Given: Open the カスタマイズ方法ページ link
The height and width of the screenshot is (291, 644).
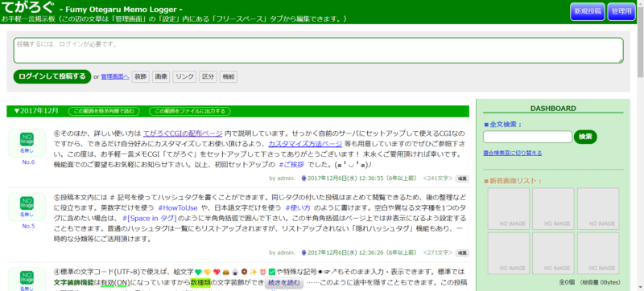Looking at the screenshot, I should point(305,144).
